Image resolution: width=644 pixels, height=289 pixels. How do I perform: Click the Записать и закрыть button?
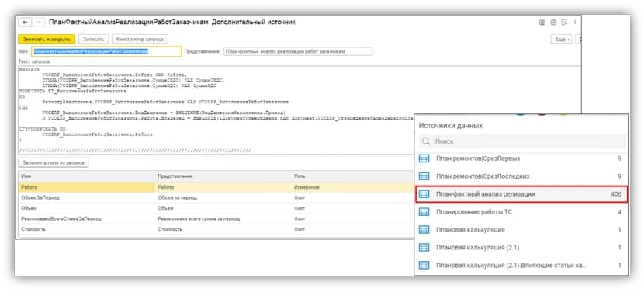click(47, 39)
